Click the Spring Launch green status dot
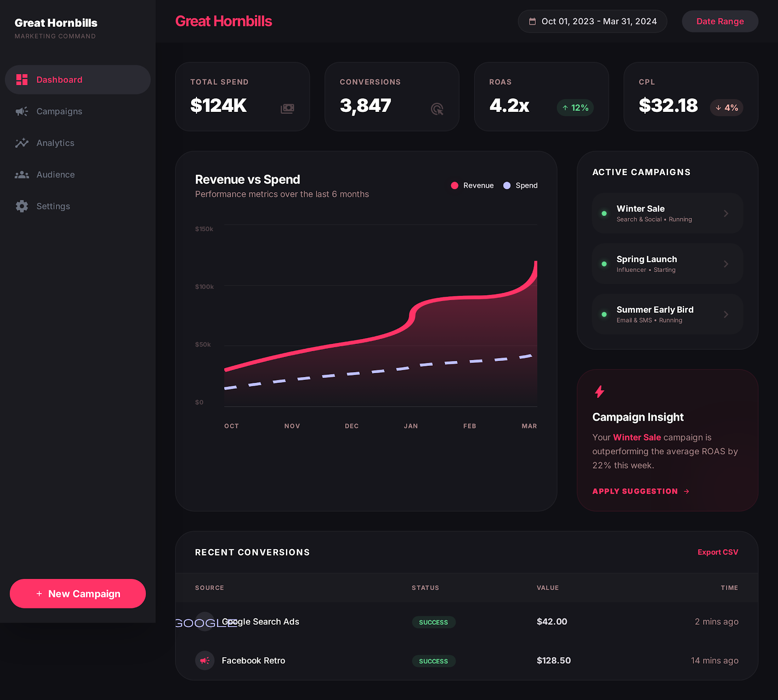Image resolution: width=778 pixels, height=700 pixels. coord(604,264)
